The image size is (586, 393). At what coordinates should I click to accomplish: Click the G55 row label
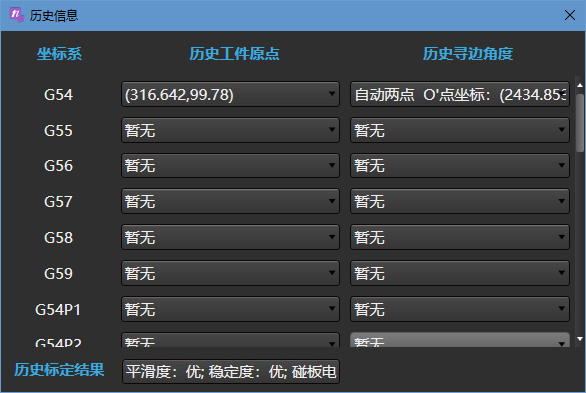[58, 130]
